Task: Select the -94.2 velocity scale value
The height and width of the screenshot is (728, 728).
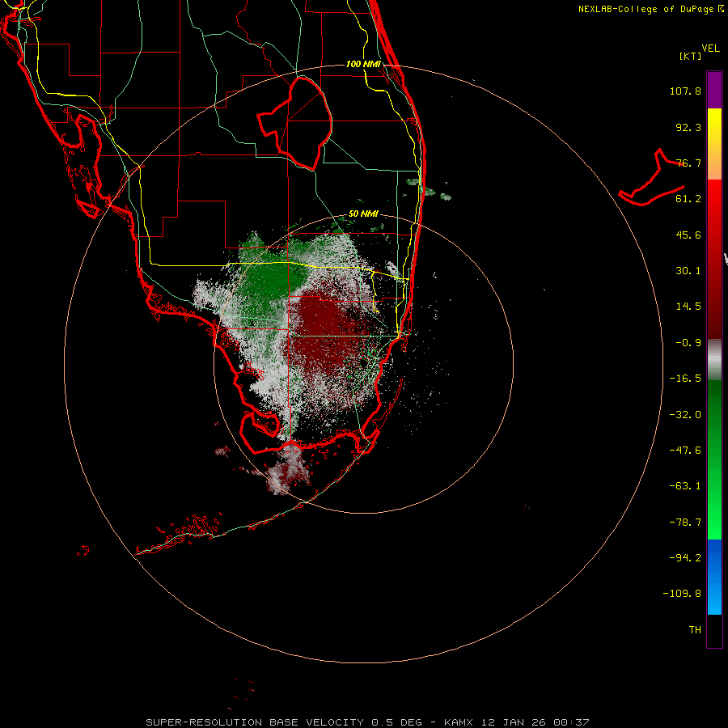Action: tap(685, 558)
